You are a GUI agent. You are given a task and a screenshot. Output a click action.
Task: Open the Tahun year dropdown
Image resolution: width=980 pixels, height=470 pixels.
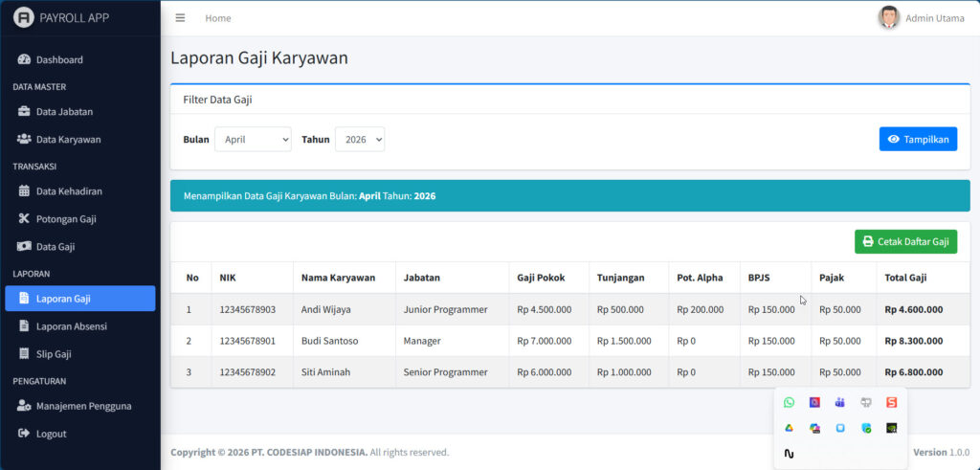coord(359,140)
